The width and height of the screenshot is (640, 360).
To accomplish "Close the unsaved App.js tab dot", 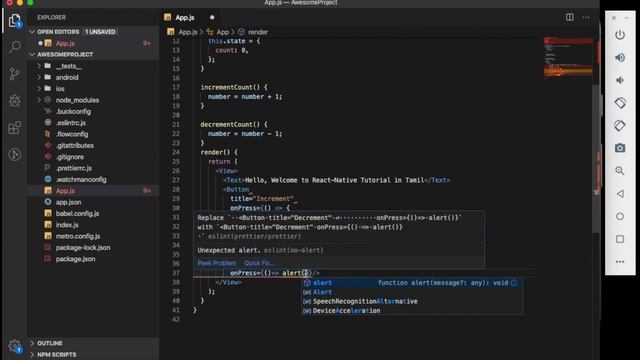I will (x=212, y=18).
